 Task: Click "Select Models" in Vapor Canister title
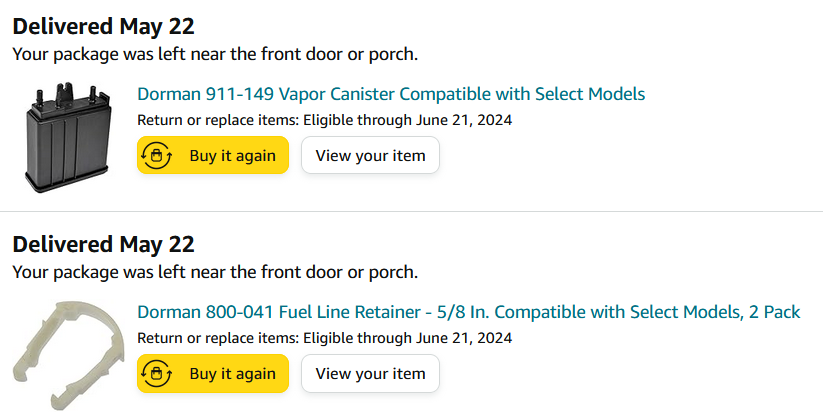point(590,94)
